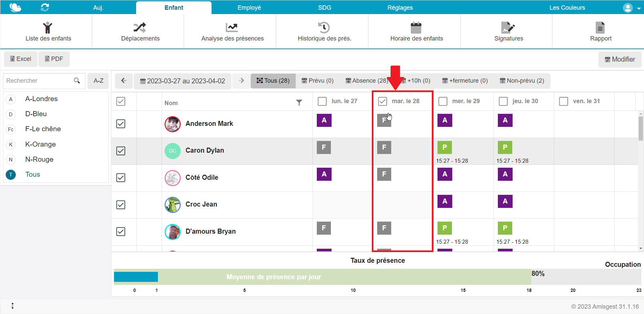
Task: Click the refresh sync icon
Action: tap(45, 7)
